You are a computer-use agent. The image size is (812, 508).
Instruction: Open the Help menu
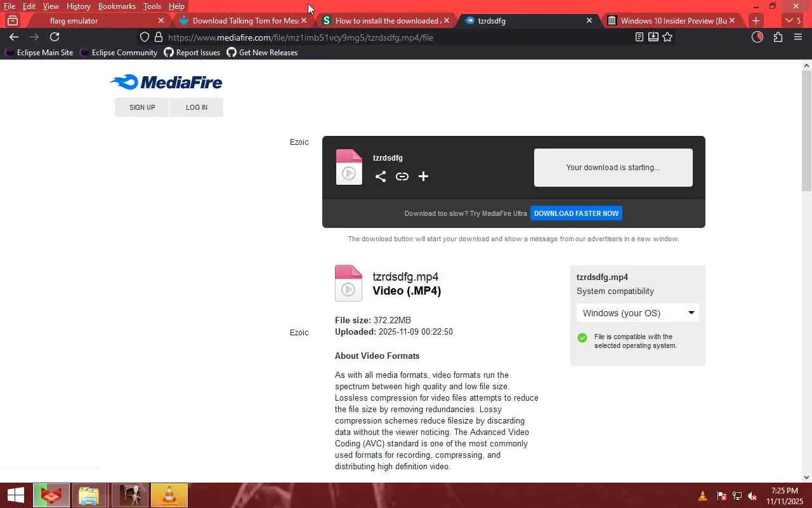tap(176, 6)
